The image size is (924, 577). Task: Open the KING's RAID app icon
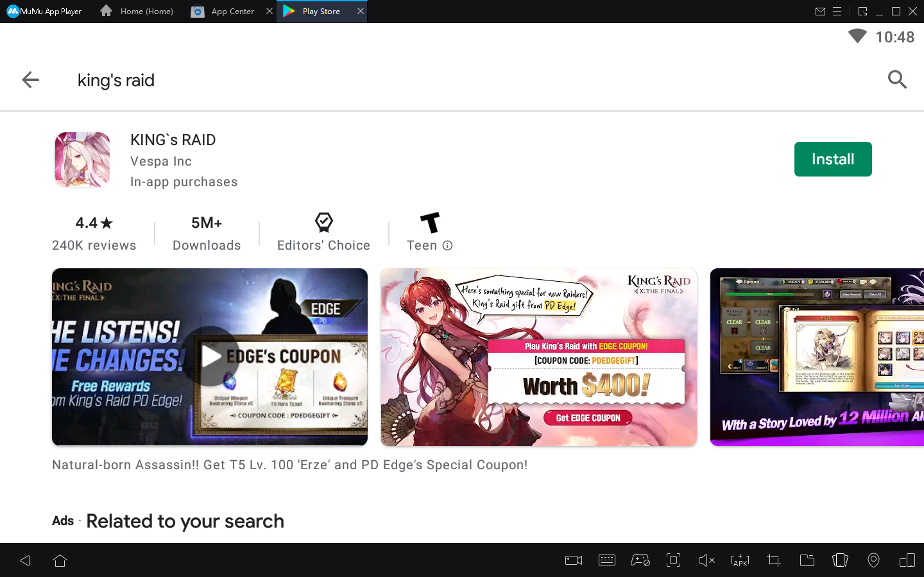click(x=82, y=159)
